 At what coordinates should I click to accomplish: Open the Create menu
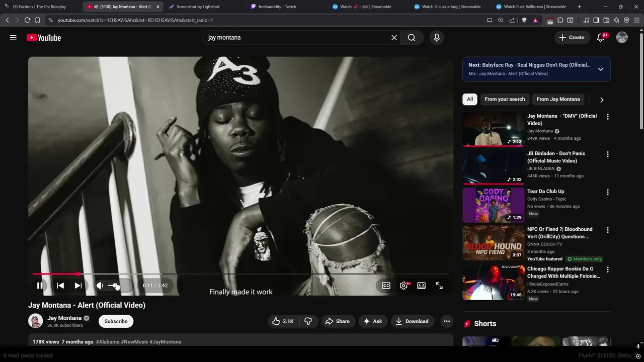click(x=572, y=38)
